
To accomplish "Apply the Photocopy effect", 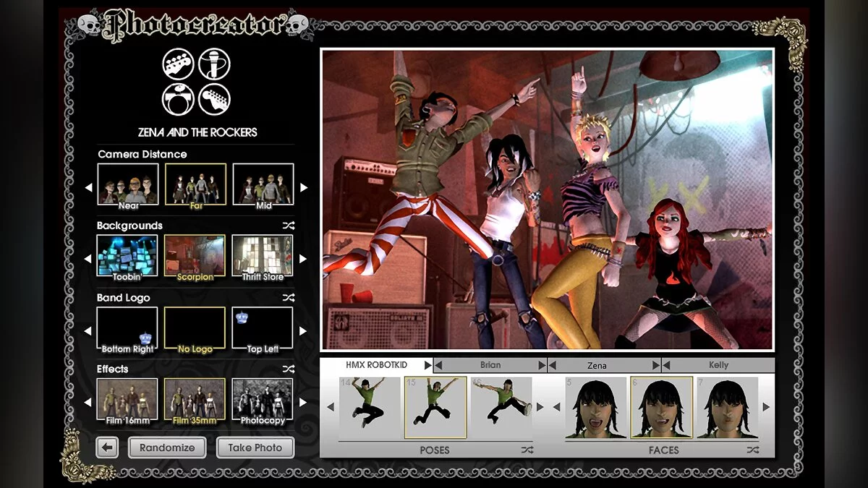I will point(263,400).
